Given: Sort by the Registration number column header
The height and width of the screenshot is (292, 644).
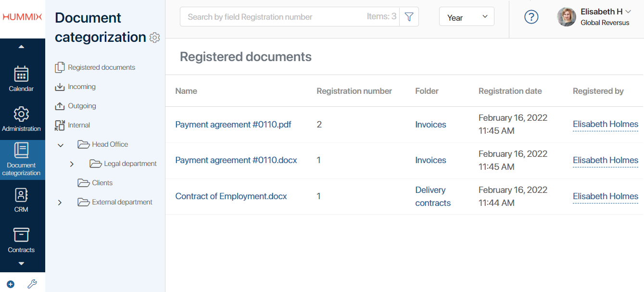Looking at the screenshot, I should click(354, 91).
